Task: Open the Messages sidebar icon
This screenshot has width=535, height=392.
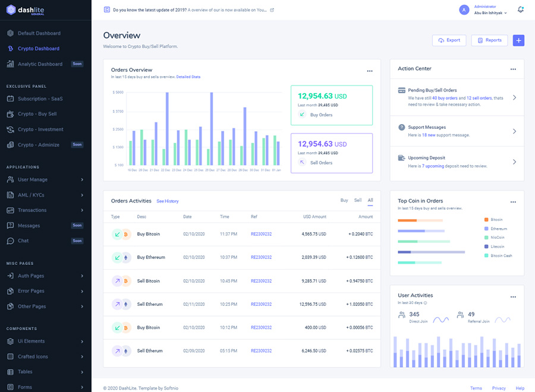Action: [11, 225]
